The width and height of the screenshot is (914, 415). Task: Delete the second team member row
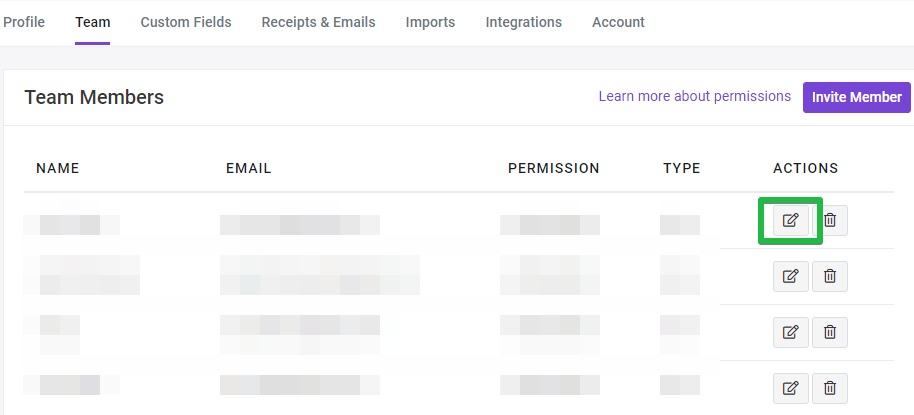pyautogui.click(x=830, y=276)
